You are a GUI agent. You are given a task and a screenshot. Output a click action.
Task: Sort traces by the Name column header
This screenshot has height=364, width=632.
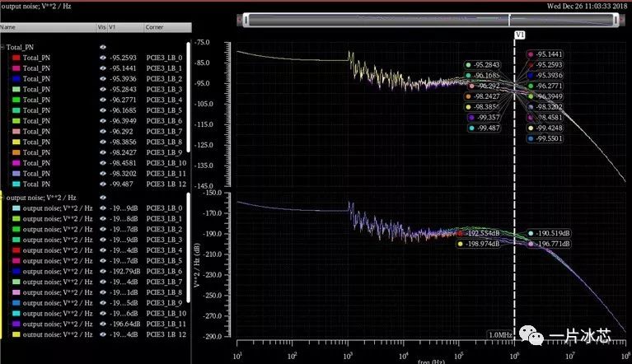coord(48,27)
